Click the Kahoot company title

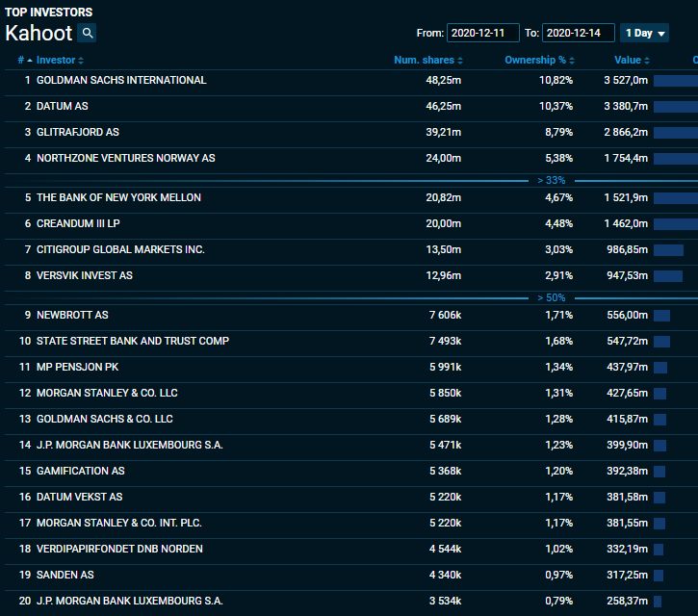[x=39, y=34]
